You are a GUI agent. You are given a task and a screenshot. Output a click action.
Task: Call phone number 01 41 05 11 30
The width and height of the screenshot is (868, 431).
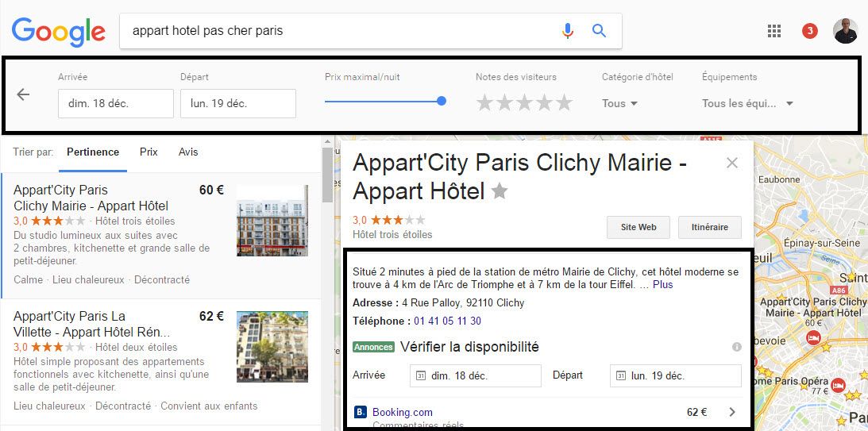(x=447, y=321)
